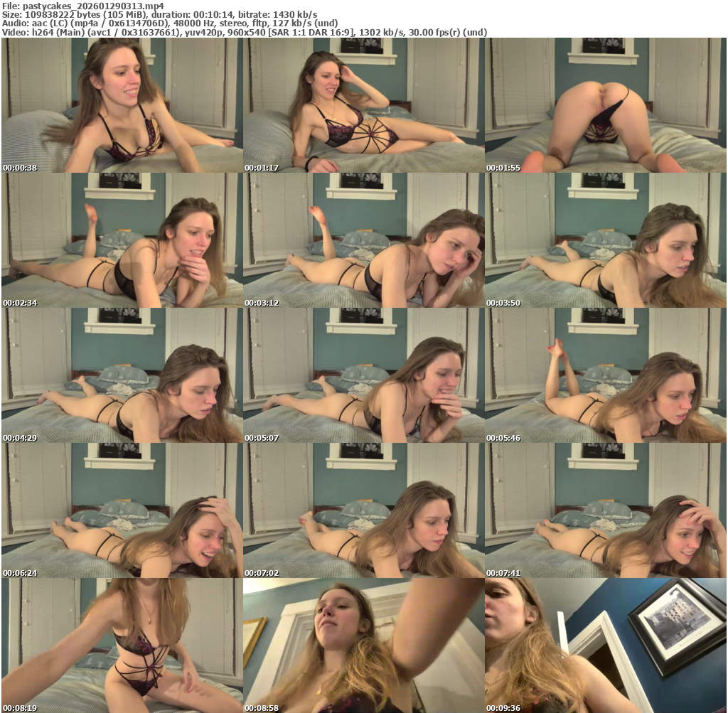Click the frame timestamped 00:05:46

coord(605,375)
